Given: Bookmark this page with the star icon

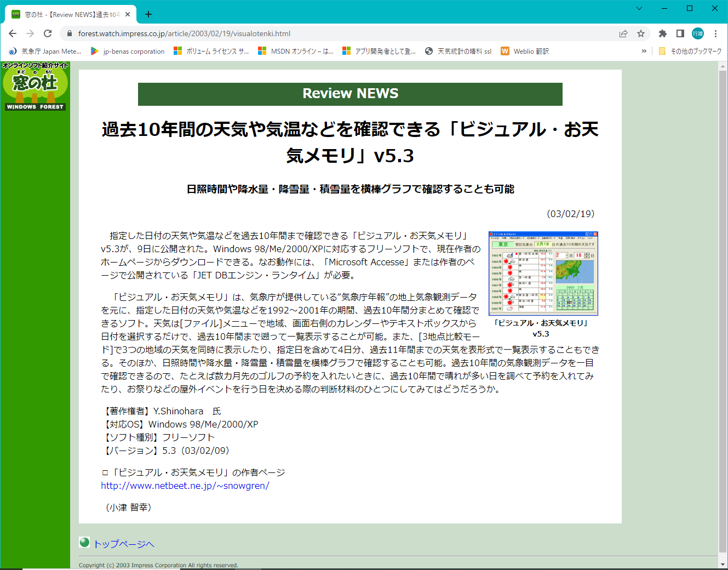Looking at the screenshot, I should [x=641, y=33].
